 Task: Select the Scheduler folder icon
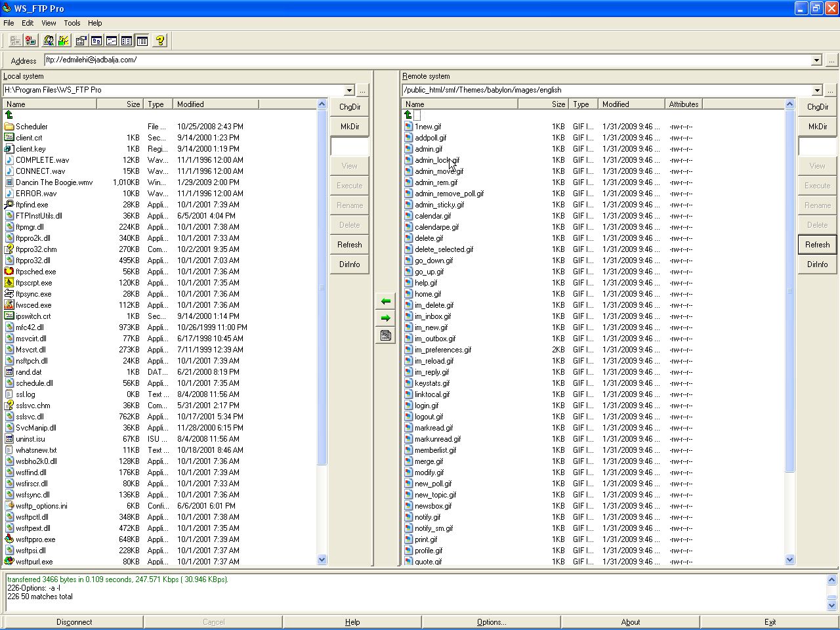click(x=9, y=126)
